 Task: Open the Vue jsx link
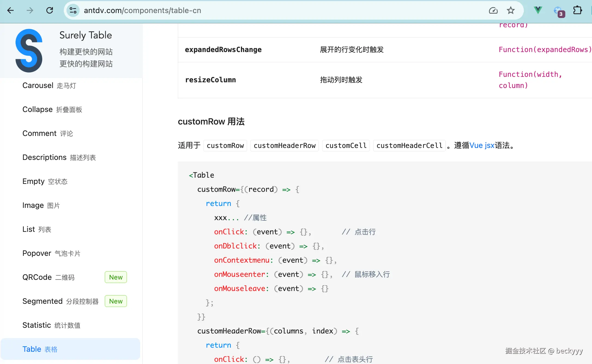[x=482, y=145]
